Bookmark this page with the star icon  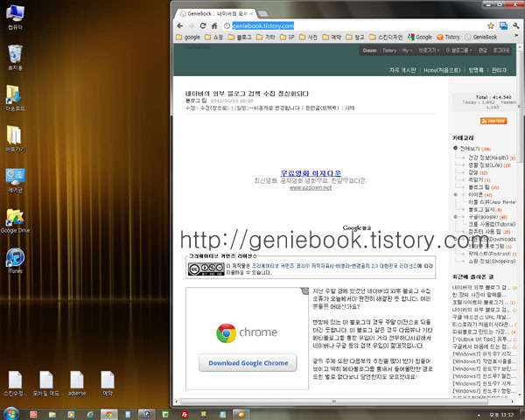pyautogui.click(x=491, y=25)
